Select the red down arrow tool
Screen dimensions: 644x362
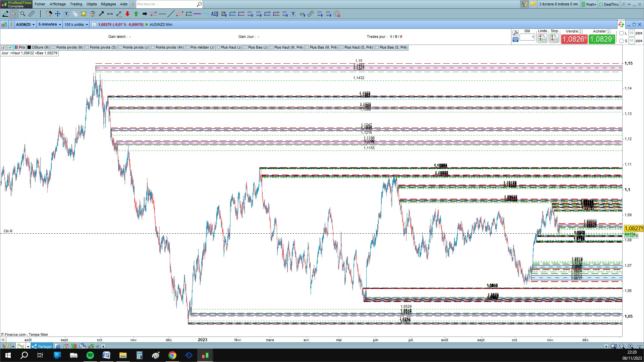click(127, 14)
